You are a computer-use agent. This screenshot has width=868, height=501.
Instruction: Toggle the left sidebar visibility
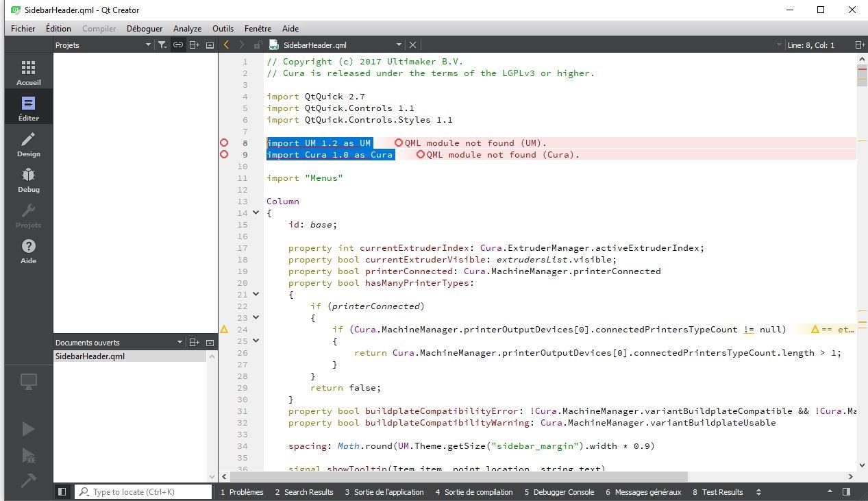click(62, 492)
